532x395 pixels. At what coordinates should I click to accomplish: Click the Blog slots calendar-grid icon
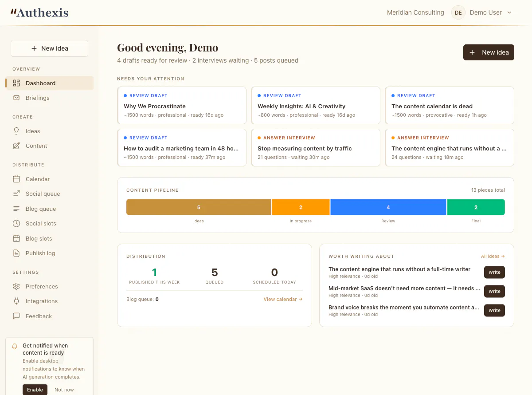coord(16,238)
